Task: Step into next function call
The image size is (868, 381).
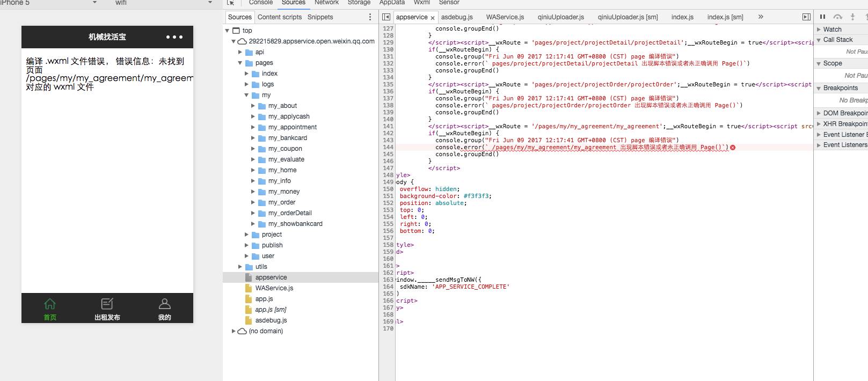Action: point(852,17)
